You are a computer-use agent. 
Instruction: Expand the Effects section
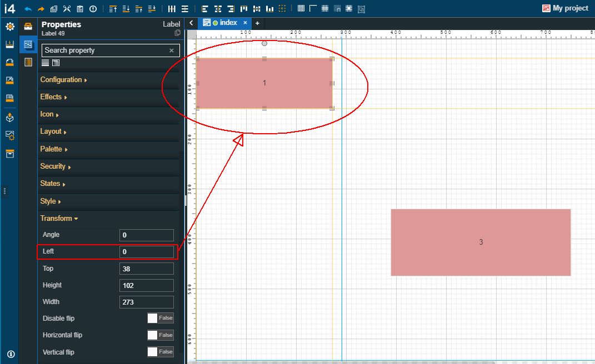53,97
